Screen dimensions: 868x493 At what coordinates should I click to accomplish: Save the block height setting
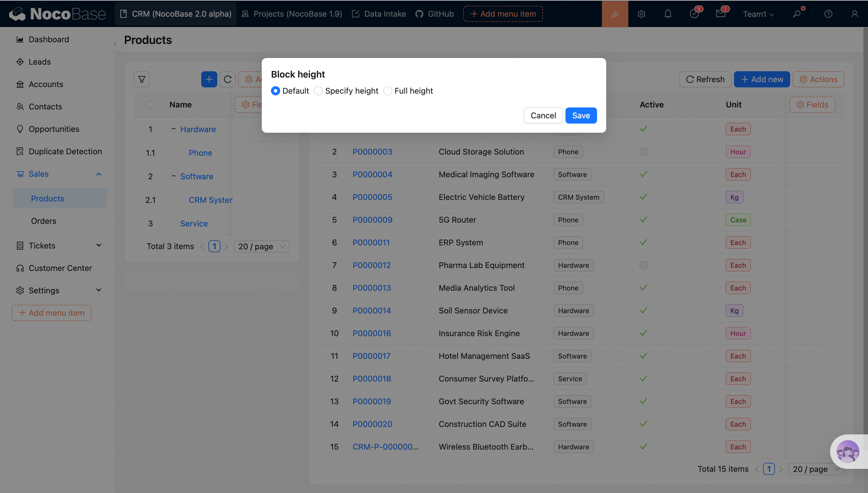coord(581,115)
